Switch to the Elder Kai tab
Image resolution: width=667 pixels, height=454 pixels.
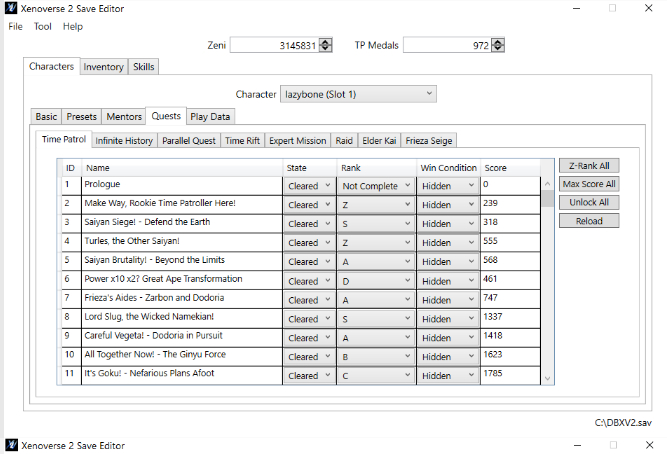point(379,140)
